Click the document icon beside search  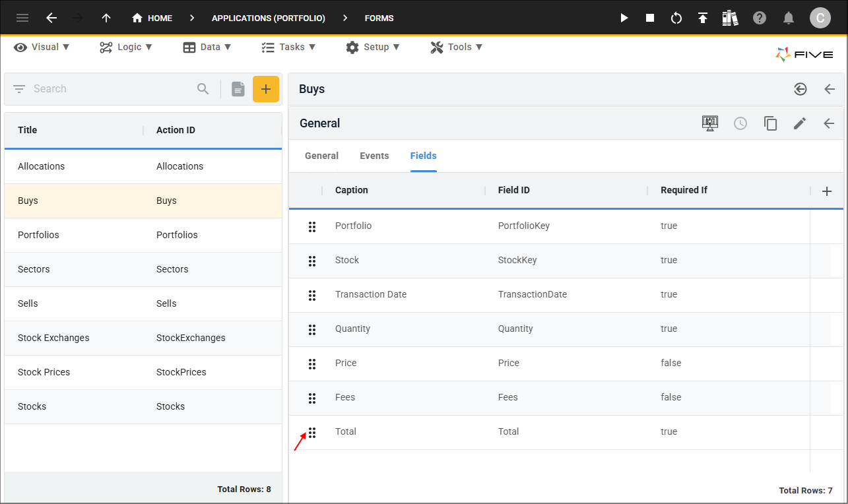(x=238, y=89)
